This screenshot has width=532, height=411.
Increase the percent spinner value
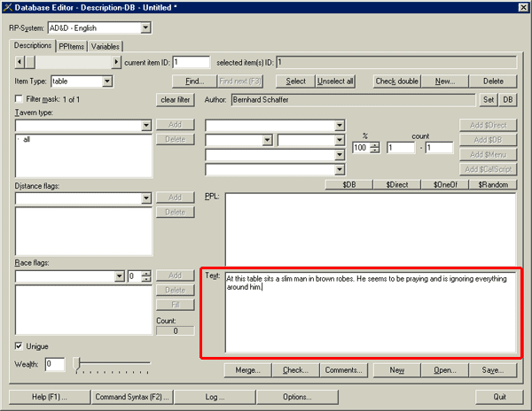[x=375, y=144]
